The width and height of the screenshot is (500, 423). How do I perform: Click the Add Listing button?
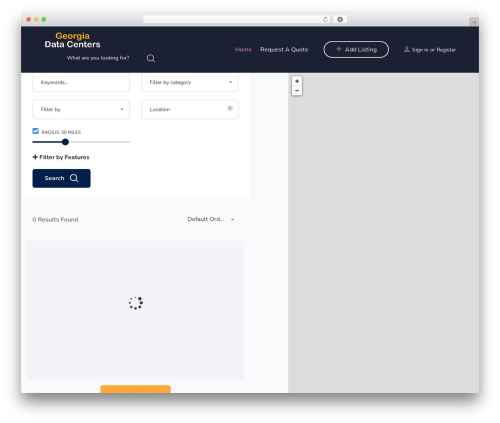pyautogui.click(x=356, y=49)
